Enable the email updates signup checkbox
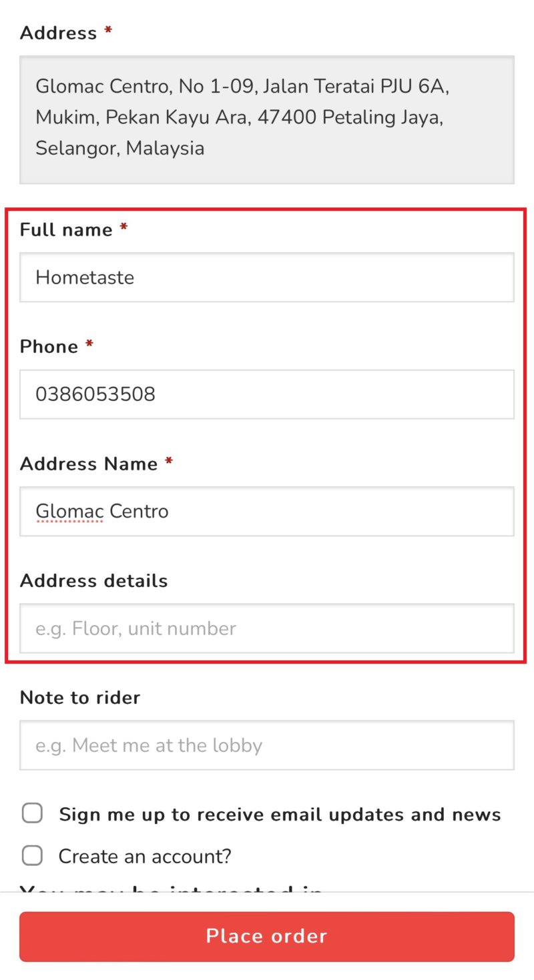Screen dimensions: 534x980 32,813
